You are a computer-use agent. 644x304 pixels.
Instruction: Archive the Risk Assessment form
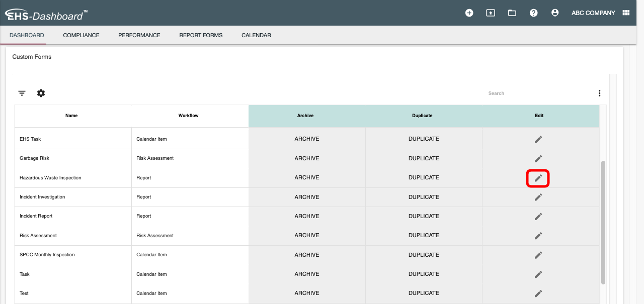coord(306,235)
